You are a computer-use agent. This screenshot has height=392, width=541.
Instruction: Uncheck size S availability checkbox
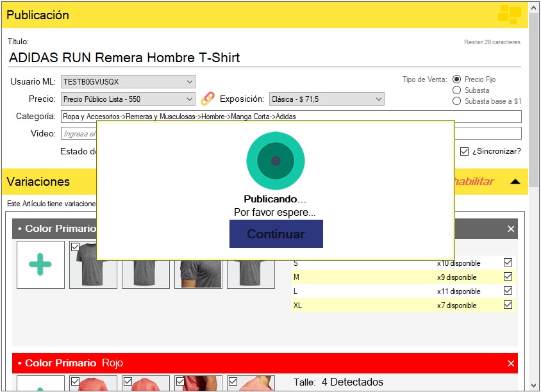pos(508,263)
